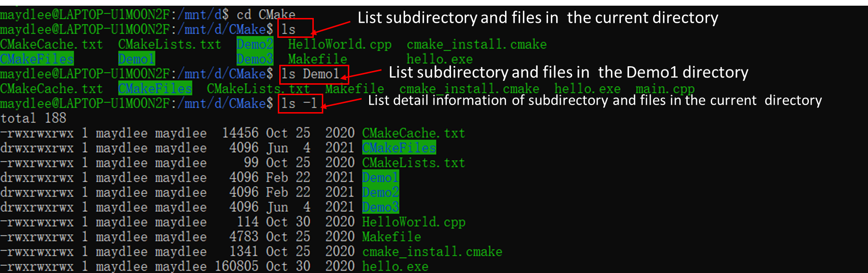Click cmake_install.cmake in the ls -l listing
Image resolution: width=868 pixels, height=273 pixels.
click(x=432, y=251)
